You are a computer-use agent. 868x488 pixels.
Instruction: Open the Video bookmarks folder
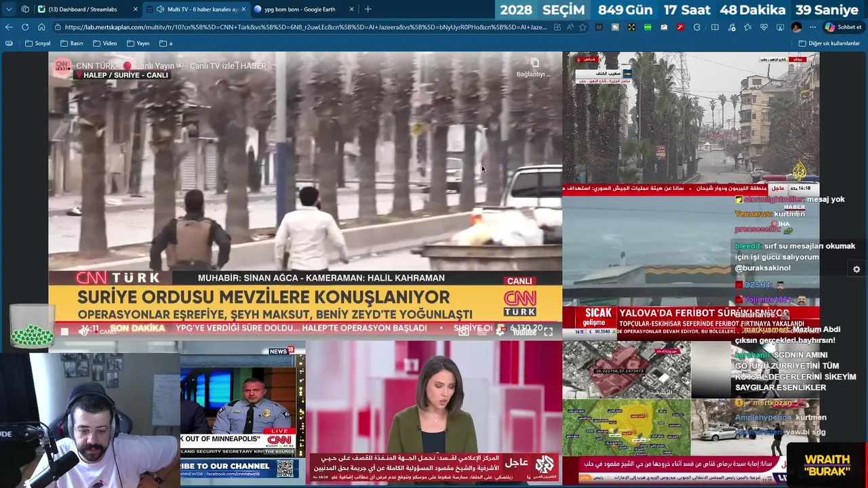(x=105, y=43)
